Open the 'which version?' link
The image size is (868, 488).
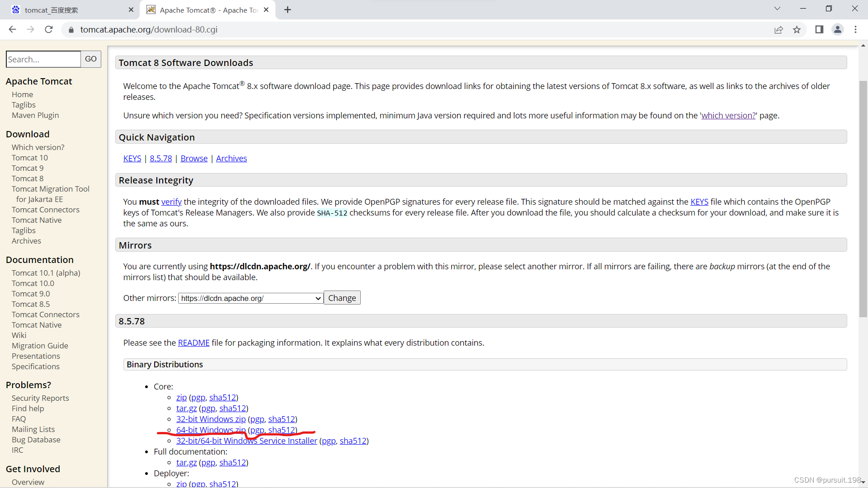coord(728,116)
